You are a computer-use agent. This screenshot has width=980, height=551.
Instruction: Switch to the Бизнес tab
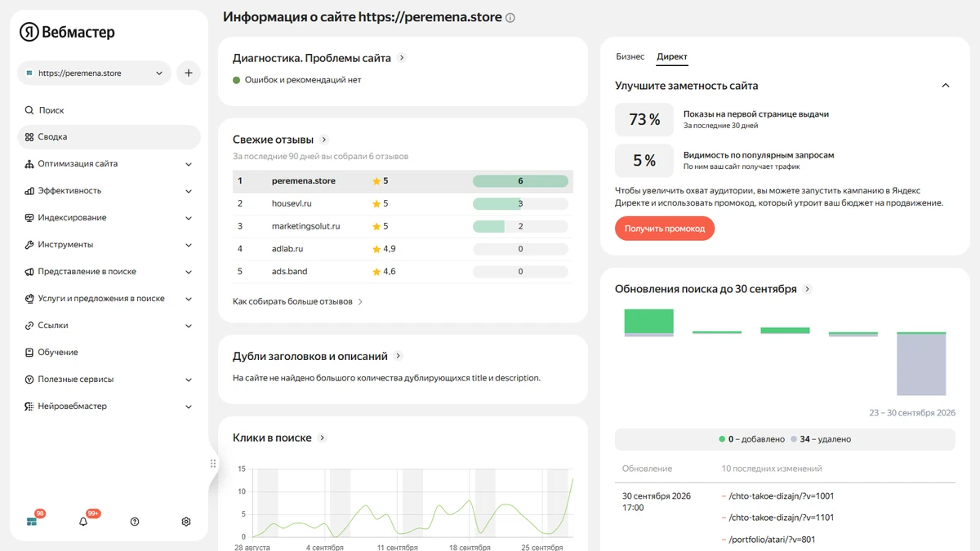[630, 57]
